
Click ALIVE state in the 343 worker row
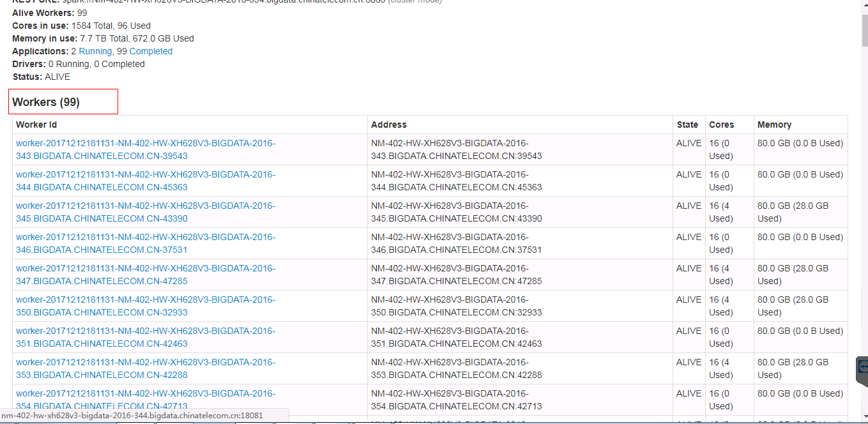(x=689, y=143)
